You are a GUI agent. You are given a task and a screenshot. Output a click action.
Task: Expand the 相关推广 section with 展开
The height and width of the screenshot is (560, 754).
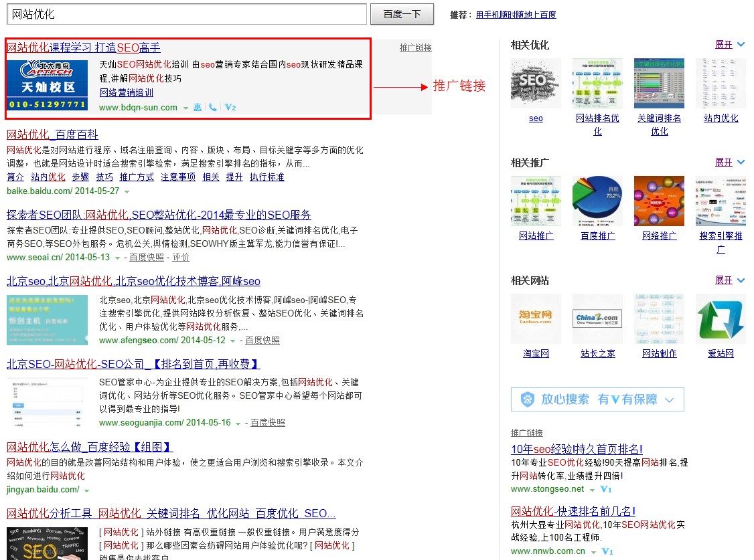(x=729, y=163)
